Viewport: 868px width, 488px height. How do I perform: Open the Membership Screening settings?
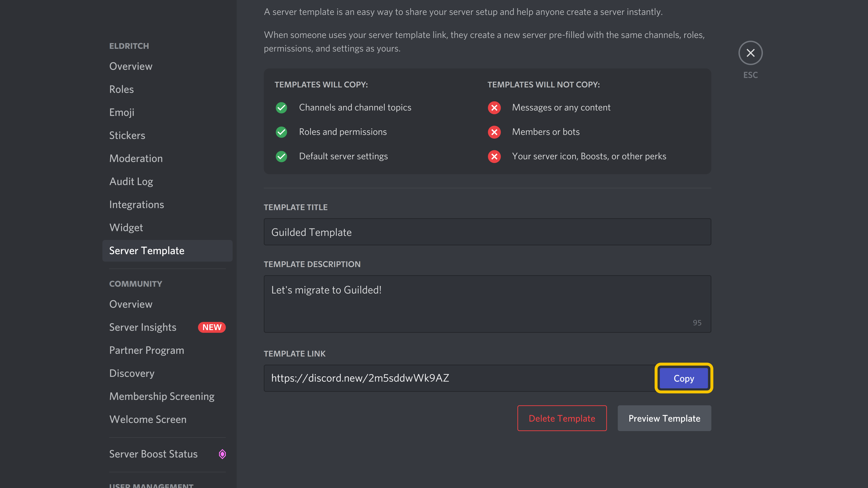[x=162, y=396]
